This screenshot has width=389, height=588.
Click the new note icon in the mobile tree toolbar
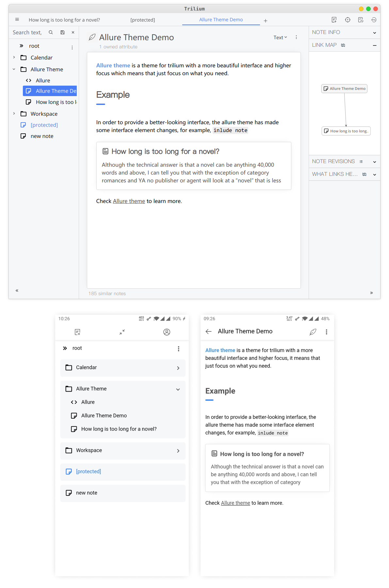pyautogui.click(x=77, y=332)
